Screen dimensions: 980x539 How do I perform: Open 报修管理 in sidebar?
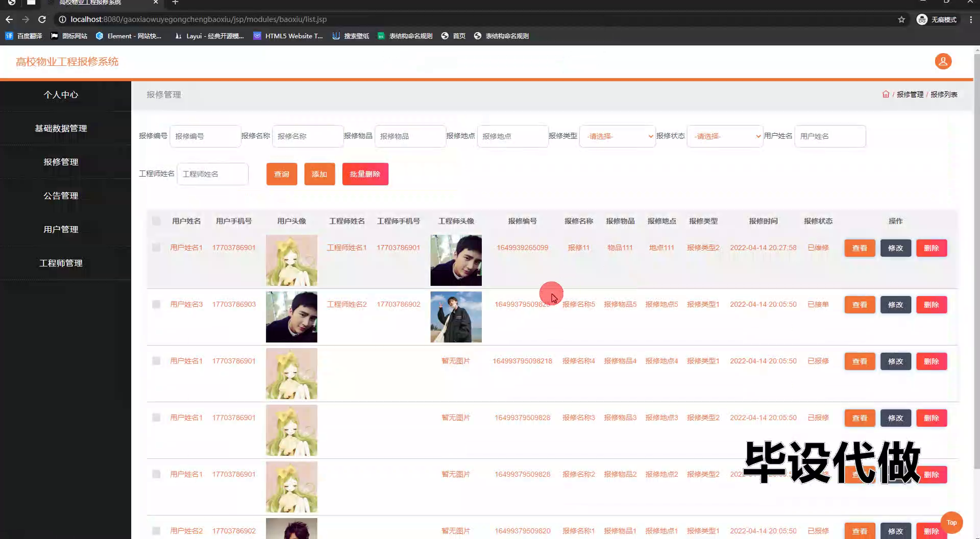coord(61,162)
